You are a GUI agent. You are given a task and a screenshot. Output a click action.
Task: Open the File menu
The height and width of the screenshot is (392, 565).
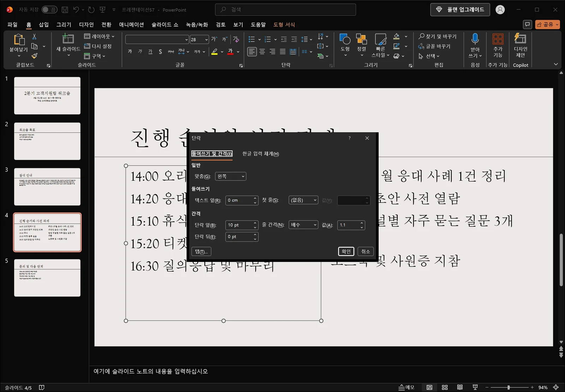click(x=12, y=24)
